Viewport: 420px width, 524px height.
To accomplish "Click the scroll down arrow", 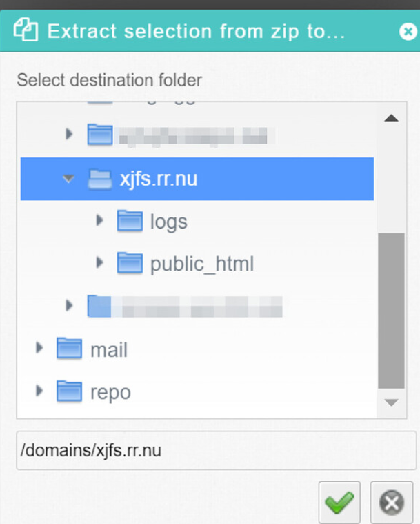I will coord(391,402).
